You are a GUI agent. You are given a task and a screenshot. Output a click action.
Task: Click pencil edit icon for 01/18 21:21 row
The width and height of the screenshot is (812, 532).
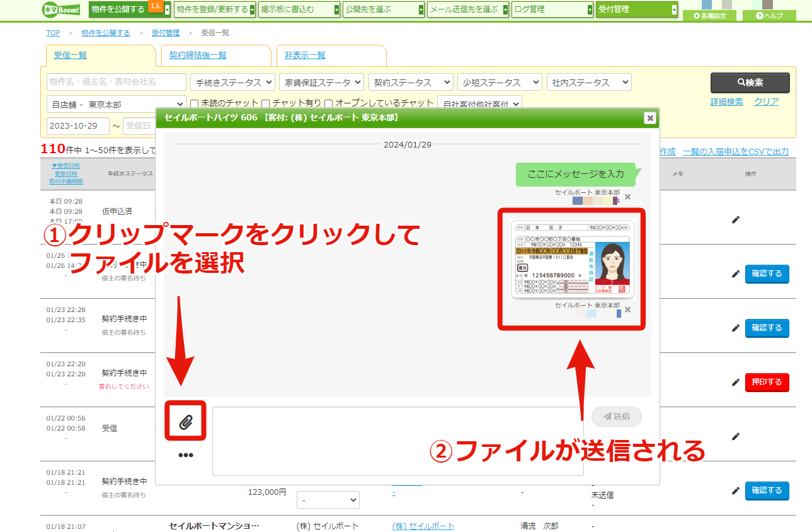click(735, 490)
